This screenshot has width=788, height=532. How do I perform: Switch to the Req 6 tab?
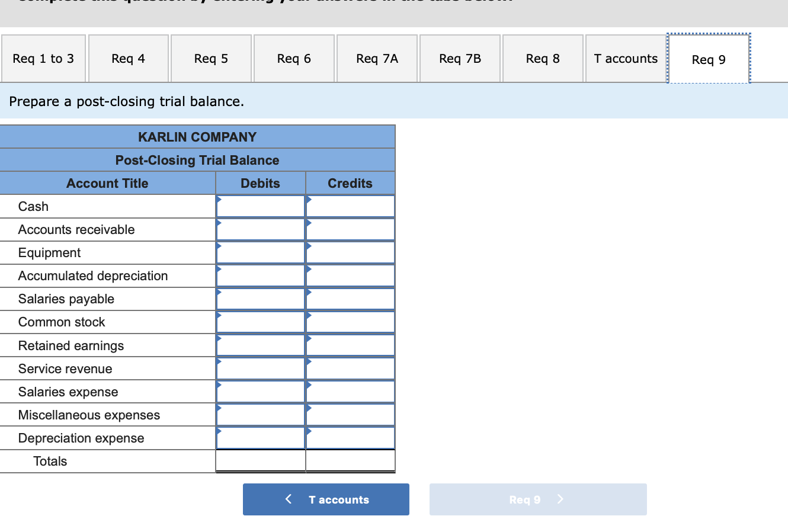click(294, 58)
